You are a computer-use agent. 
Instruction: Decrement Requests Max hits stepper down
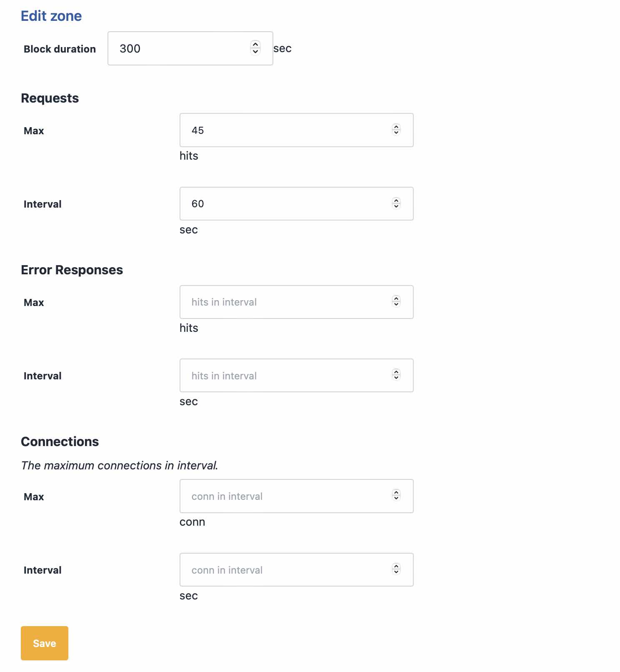pos(396,133)
